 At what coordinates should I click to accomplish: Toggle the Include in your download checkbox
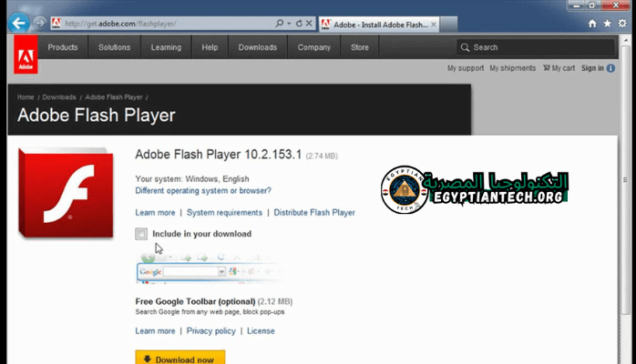(141, 234)
